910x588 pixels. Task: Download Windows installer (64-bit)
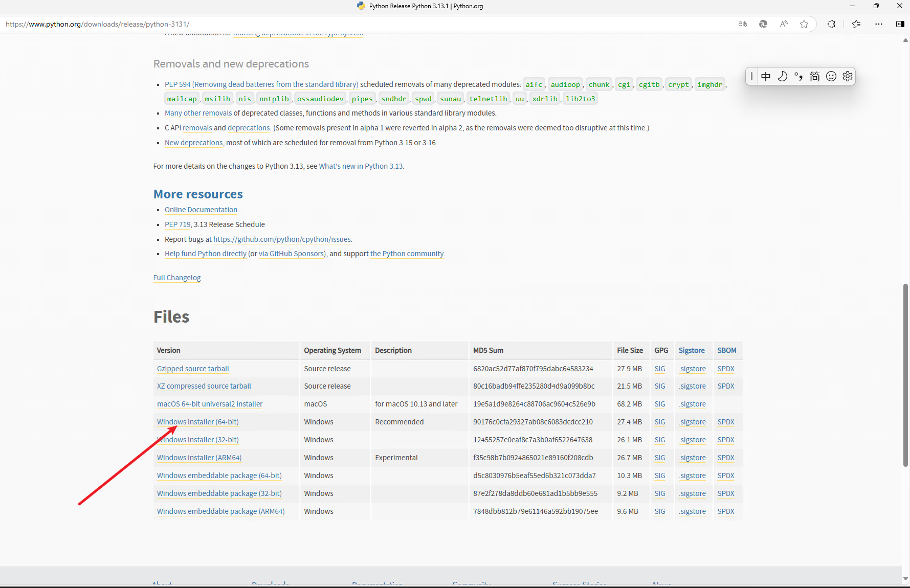coord(198,422)
